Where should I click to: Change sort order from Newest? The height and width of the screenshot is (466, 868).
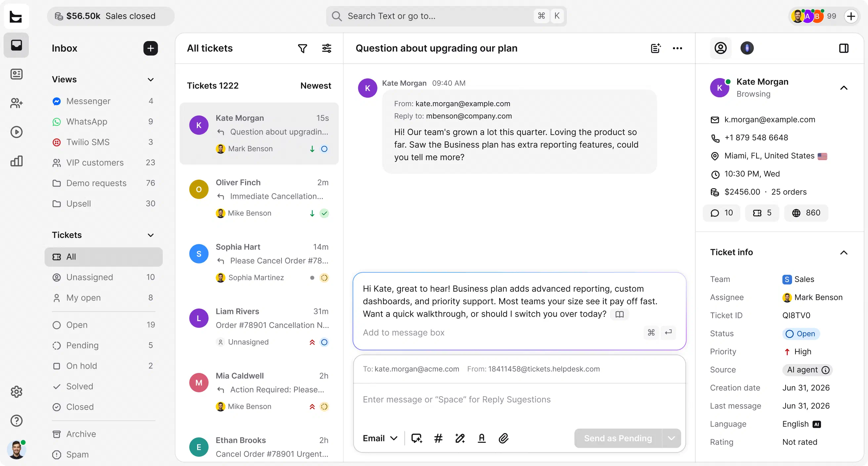pyautogui.click(x=315, y=86)
